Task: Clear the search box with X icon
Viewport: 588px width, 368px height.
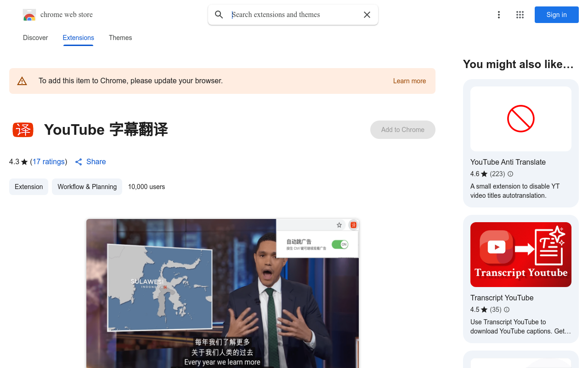Action: click(x=367, y=15)
